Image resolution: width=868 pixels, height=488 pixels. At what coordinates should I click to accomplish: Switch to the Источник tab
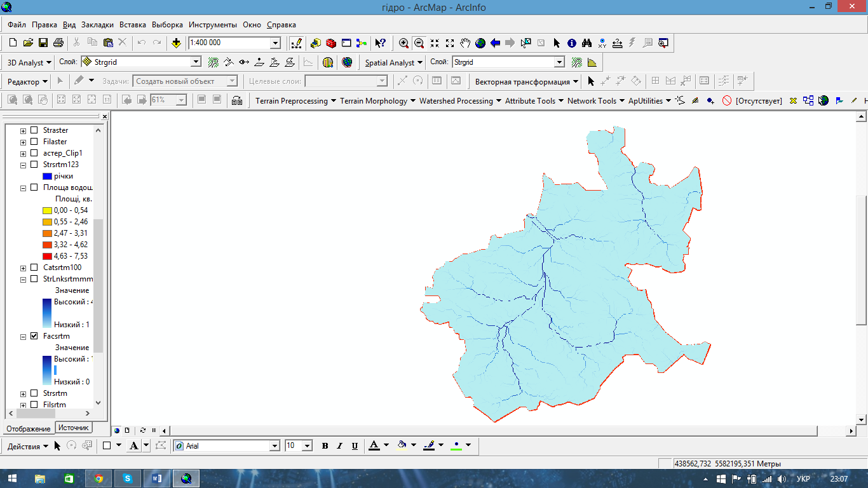74,428
